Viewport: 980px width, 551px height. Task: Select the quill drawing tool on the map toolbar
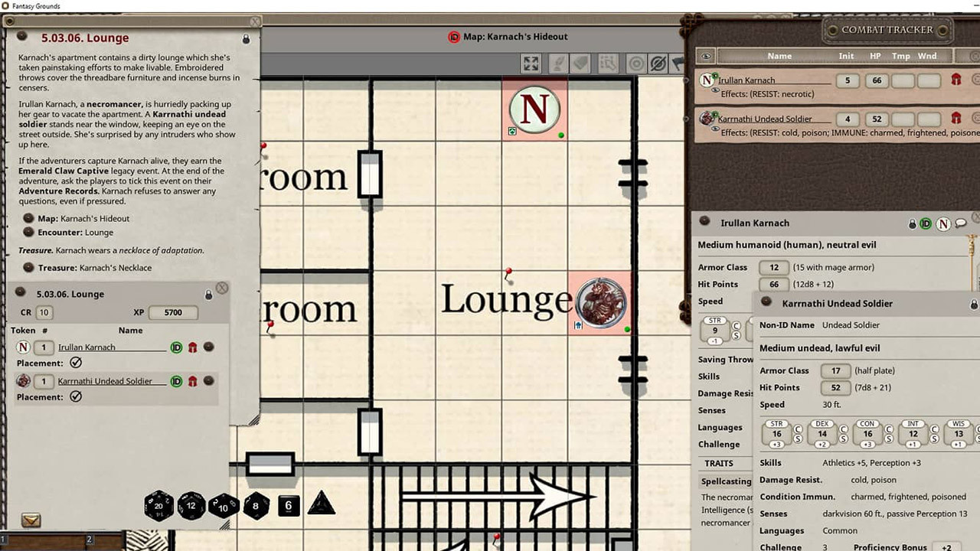tap(559, 64)
